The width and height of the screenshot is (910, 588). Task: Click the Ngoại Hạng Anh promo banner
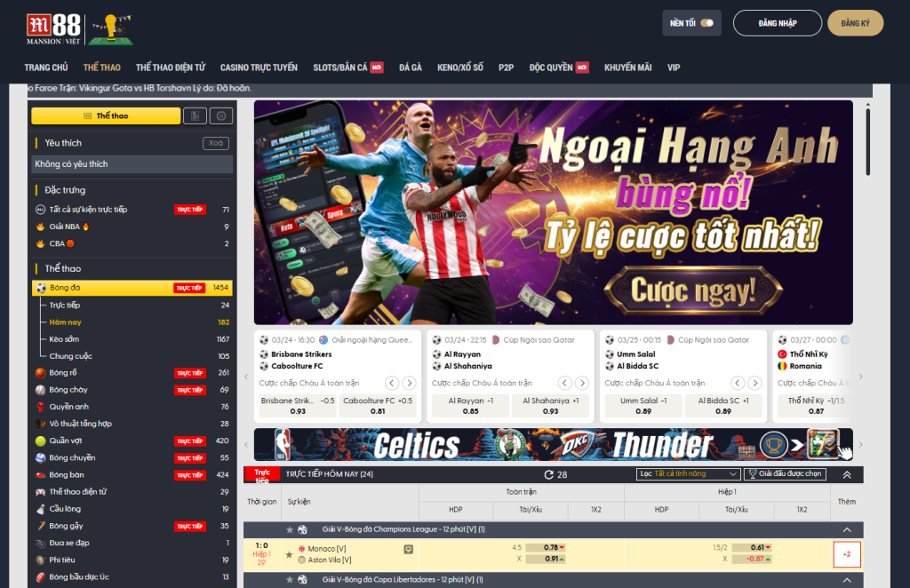click(x=554, y=212)
